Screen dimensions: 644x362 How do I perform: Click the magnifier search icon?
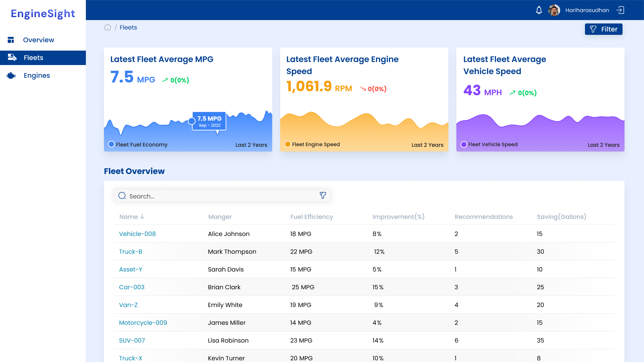(122, 196)
